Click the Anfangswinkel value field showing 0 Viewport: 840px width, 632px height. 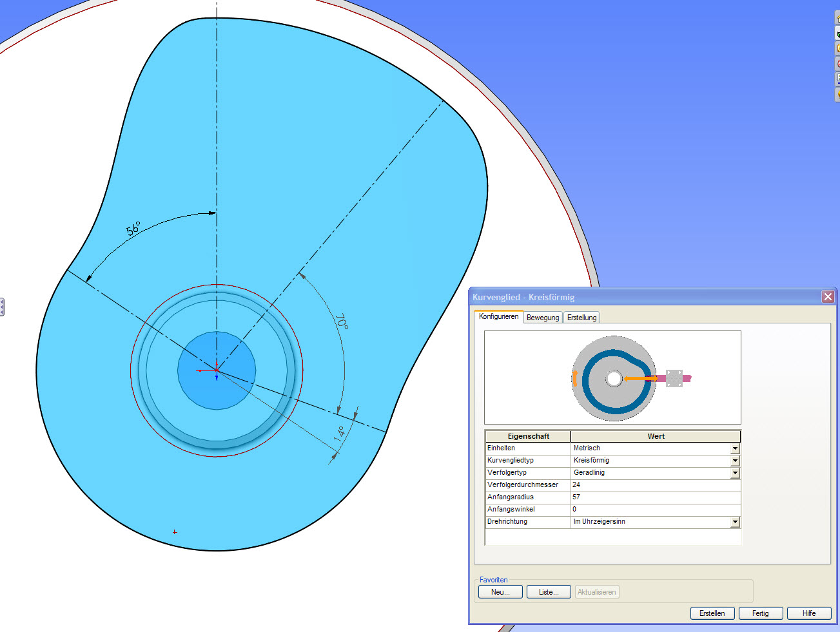[x=655, y=510]
